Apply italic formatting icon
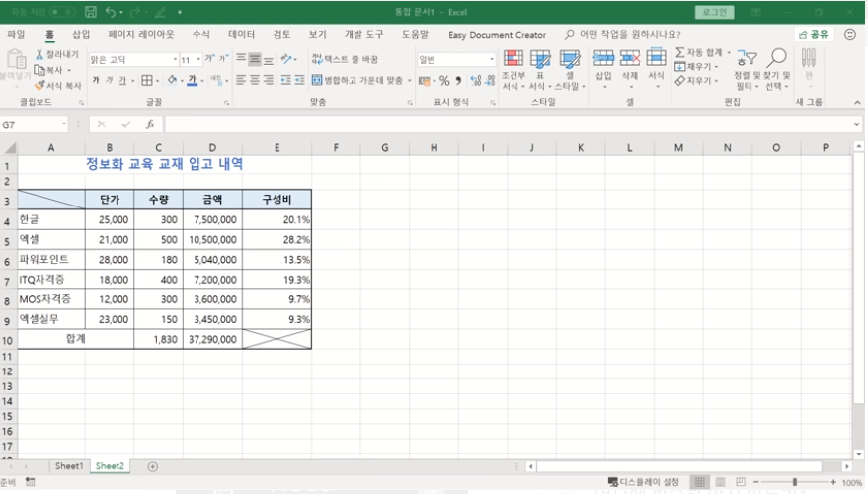The image size is (868, 494). pyautogui.click(x=109, y=80)
